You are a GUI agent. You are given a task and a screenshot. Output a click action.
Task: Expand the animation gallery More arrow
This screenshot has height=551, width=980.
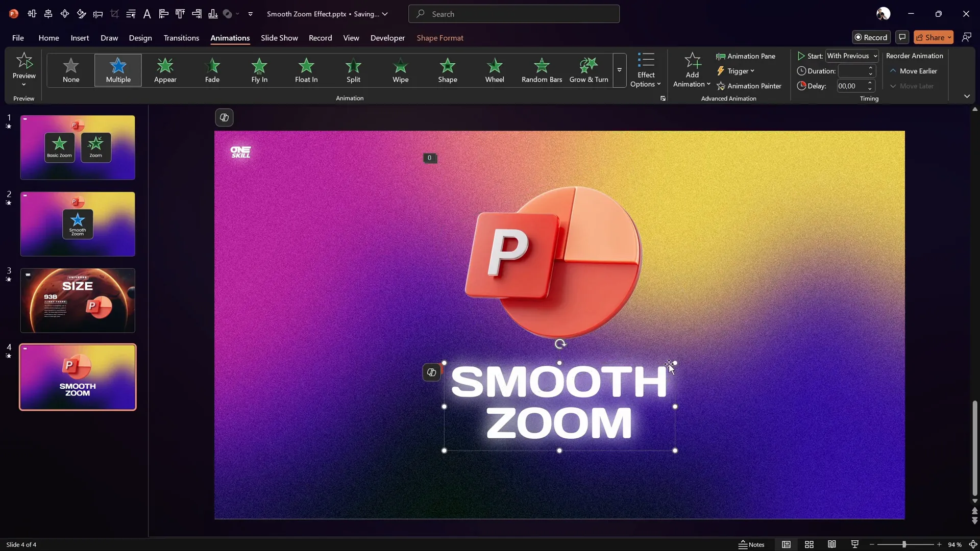(619, 70)
